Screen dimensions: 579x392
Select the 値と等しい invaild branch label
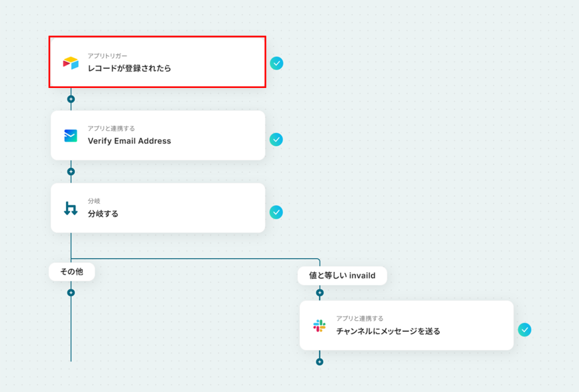[x=342, y=275]
